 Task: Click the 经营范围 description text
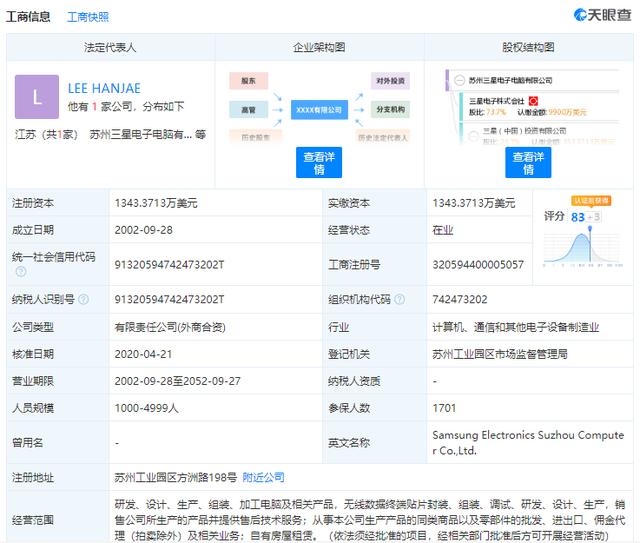[x=370, y=520]
